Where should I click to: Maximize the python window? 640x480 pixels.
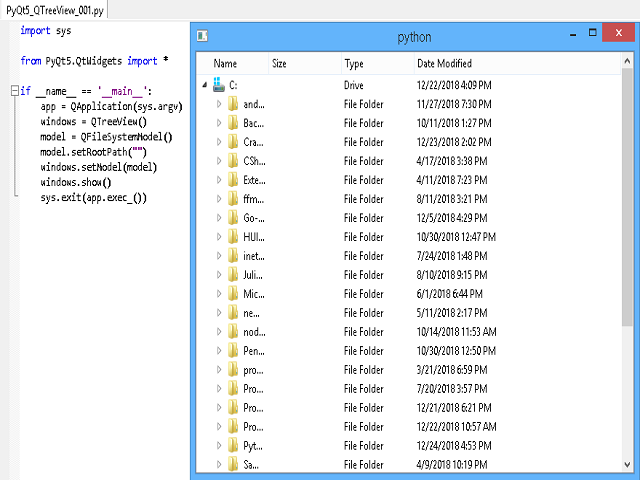592,33
